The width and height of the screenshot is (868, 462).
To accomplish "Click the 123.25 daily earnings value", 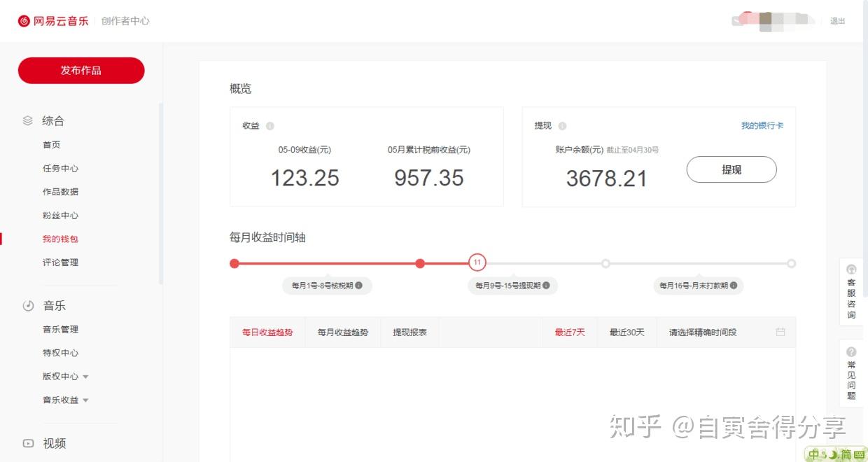I will point(305,178).
